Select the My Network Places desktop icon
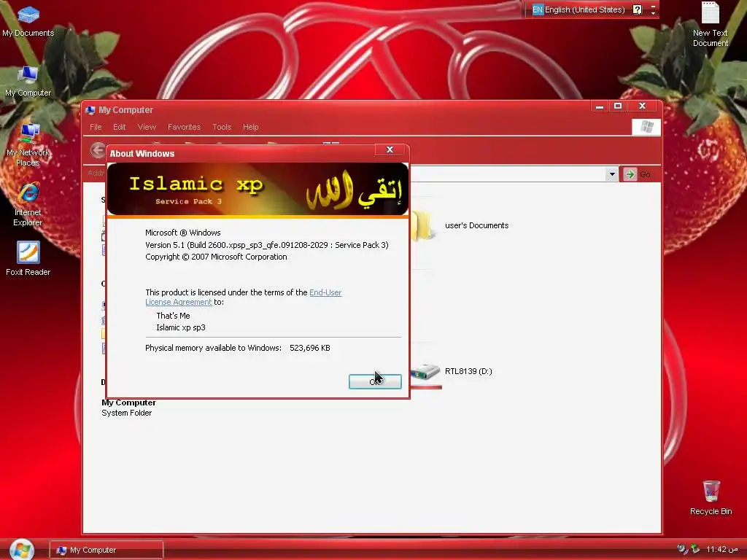 [x=28, y=144]
